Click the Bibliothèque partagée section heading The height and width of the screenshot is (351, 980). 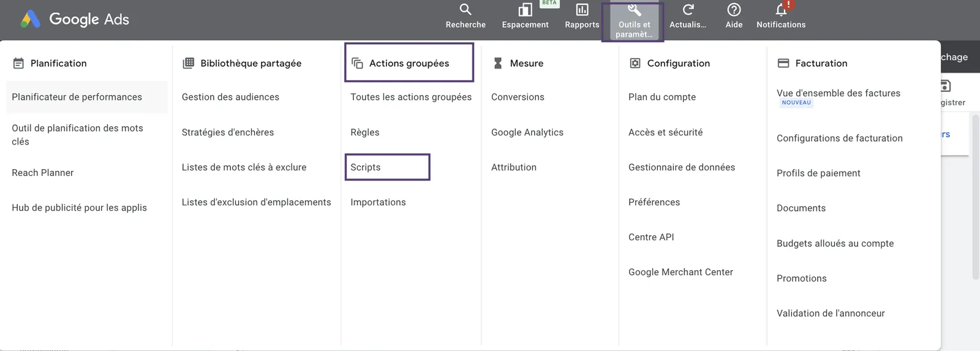tap(251, 63)
